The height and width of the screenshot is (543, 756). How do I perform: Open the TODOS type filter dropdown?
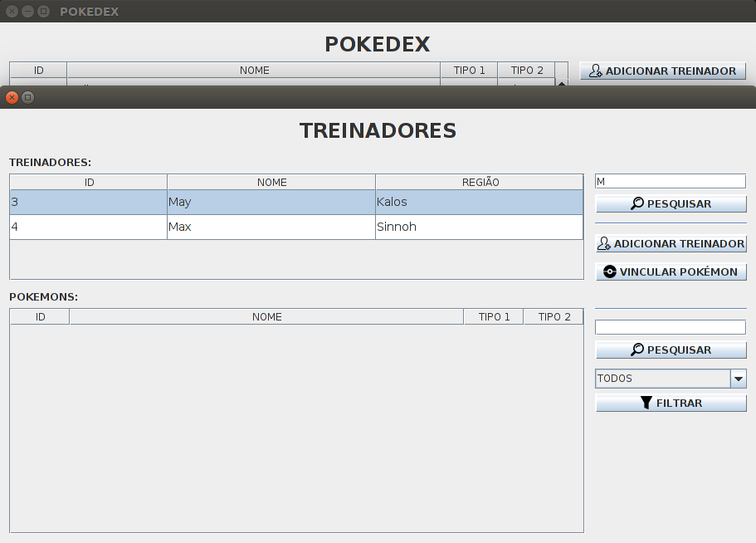tap(671, 378)
